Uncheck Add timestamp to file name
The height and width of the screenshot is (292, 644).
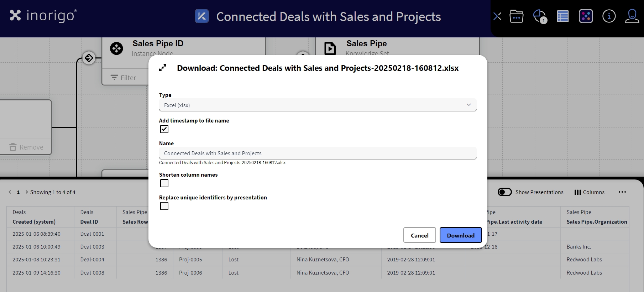tap(164, 129)
